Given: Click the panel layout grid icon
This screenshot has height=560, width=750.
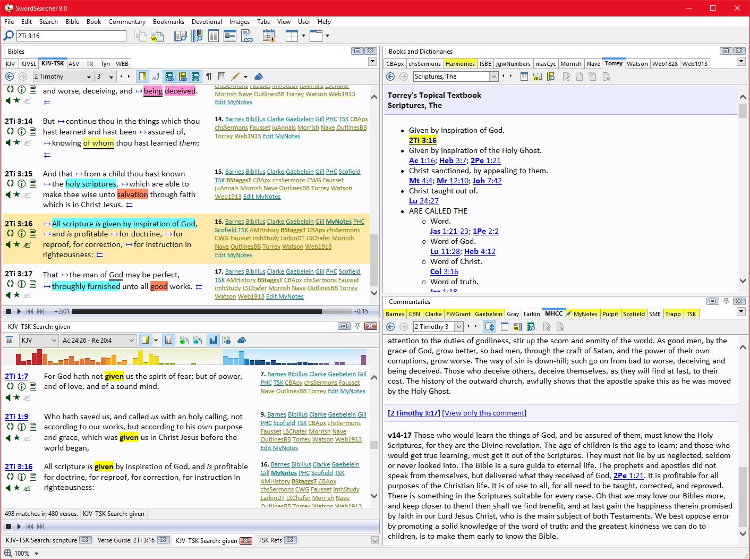Looking at the screenshot, I should (292, 36).
